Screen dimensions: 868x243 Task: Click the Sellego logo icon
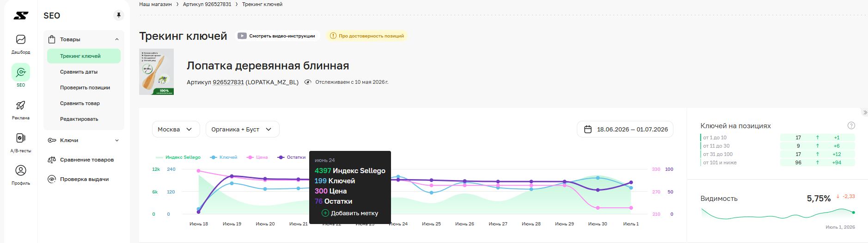click(21, 16)
